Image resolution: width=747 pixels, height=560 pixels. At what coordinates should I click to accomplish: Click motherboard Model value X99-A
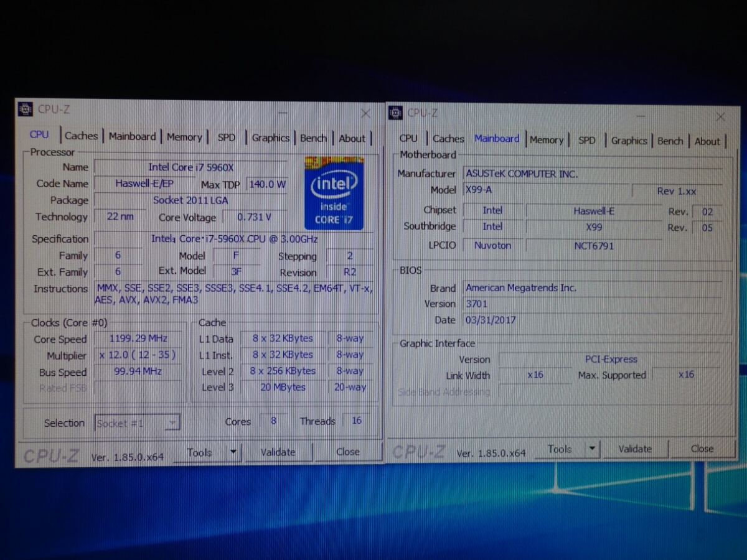click(x=547, y=190)
